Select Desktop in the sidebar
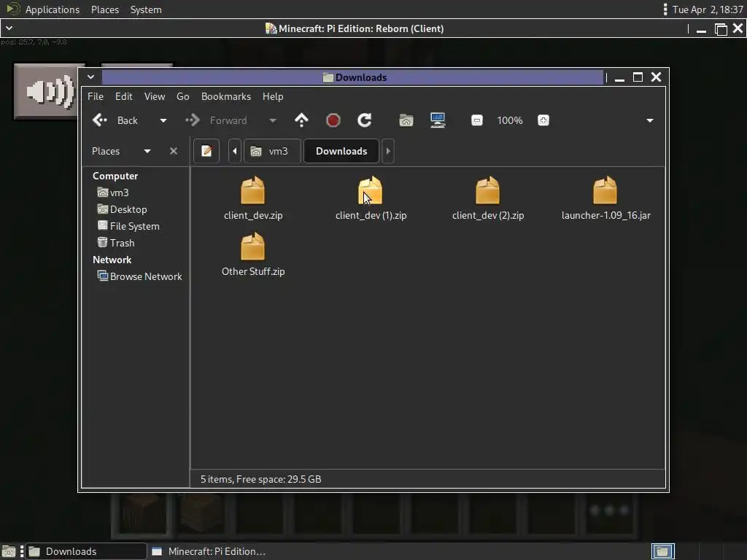747x560 pixels. coord(122,209)
